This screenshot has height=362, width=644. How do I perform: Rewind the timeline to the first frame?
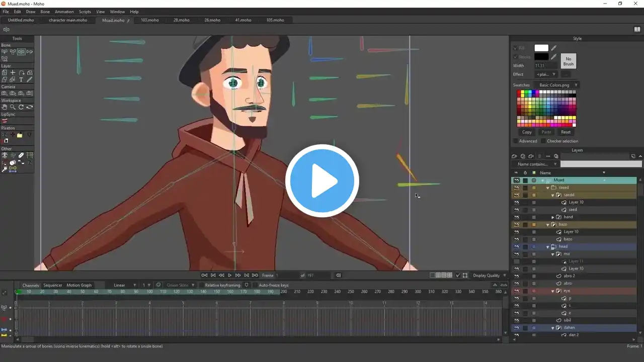(x=204, y=276)
